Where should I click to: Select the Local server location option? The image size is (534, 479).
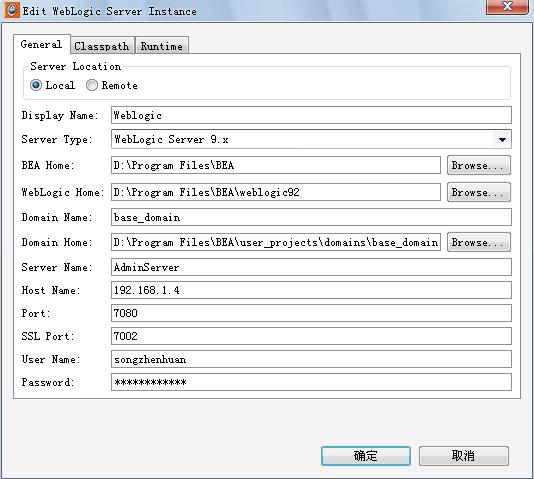point(36,85)
